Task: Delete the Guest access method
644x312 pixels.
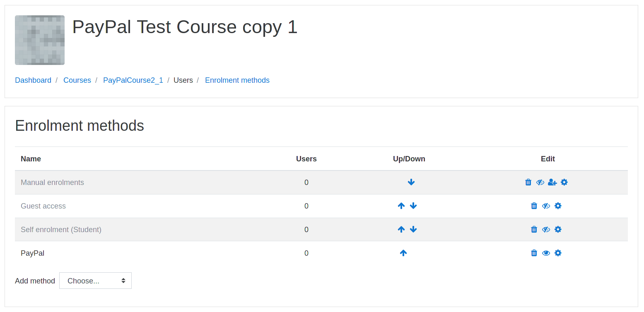Action: pos(534,206)
